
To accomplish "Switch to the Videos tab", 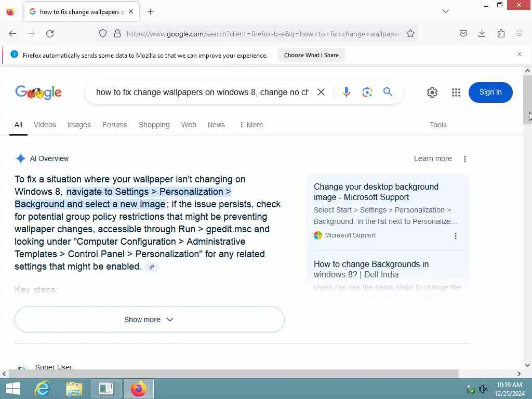I will pos(45,125).
